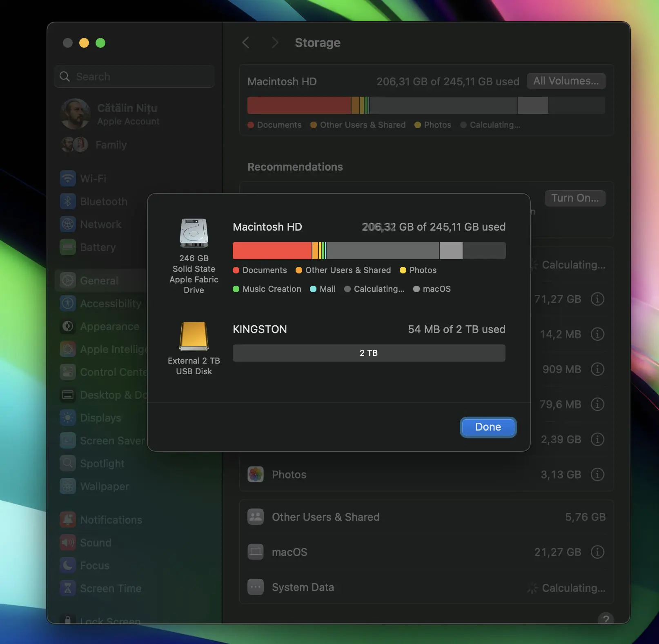Open Desktop & Dock icon in sidebar
This screenshot has height=644, width=659.
(68, 395)
